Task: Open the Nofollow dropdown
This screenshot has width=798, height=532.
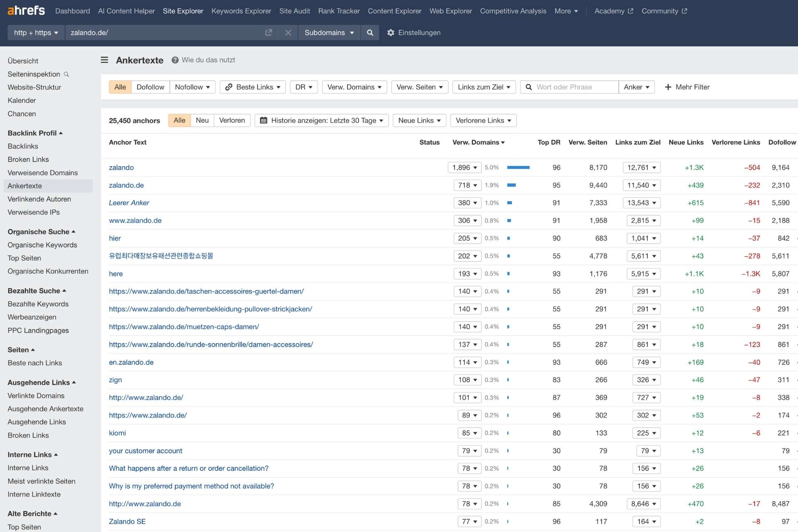Action: [192, 87]
